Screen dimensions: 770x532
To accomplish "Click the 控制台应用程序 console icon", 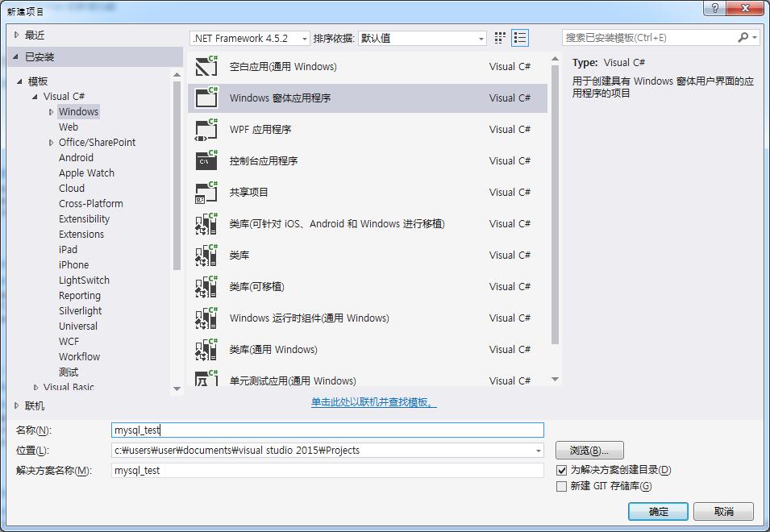I will tap(206, 160).
